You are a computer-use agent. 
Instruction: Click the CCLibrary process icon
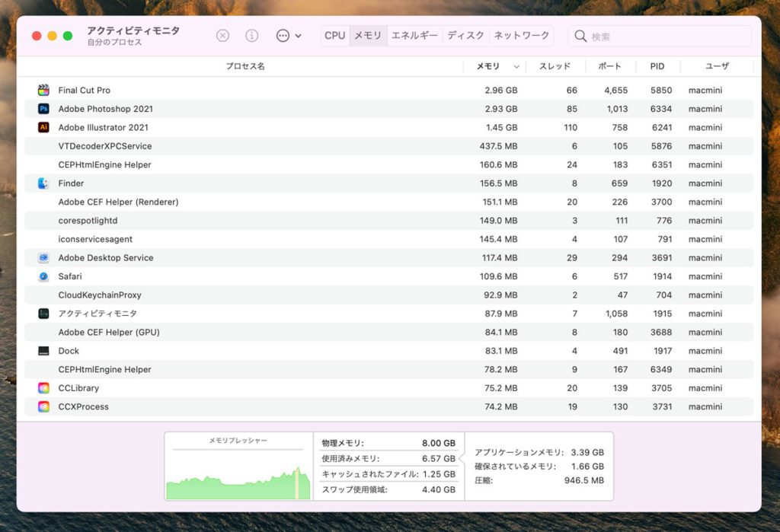pos(43,388)
